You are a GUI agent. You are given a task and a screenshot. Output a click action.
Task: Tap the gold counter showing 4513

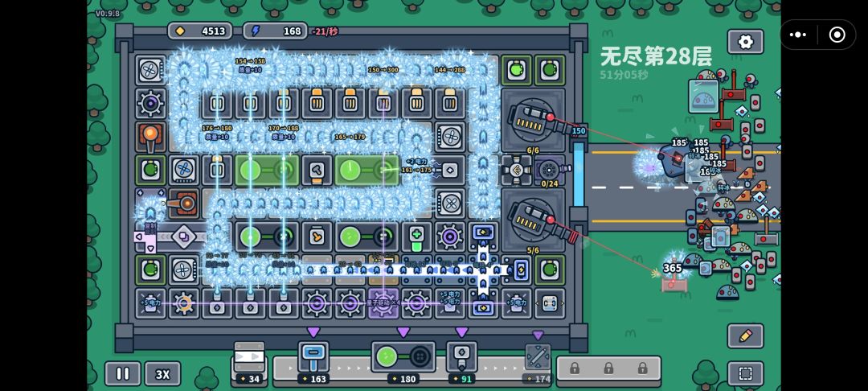(x=200, y=31)
